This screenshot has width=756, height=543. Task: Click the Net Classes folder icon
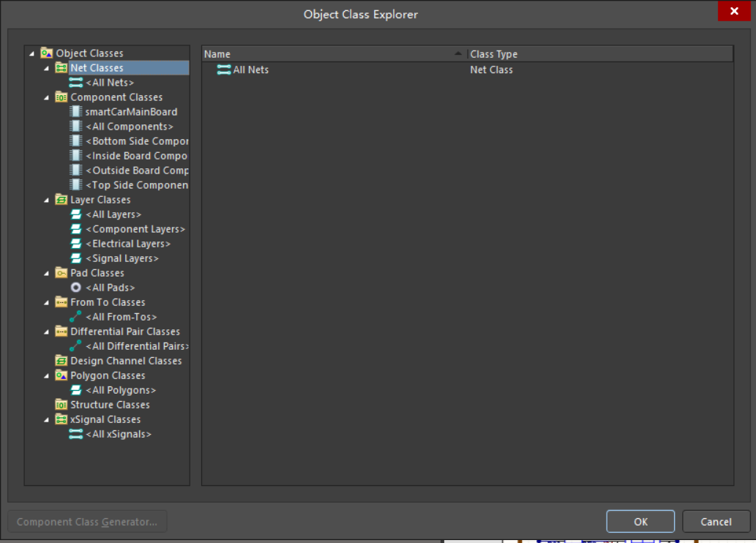(x=61, y=68)
